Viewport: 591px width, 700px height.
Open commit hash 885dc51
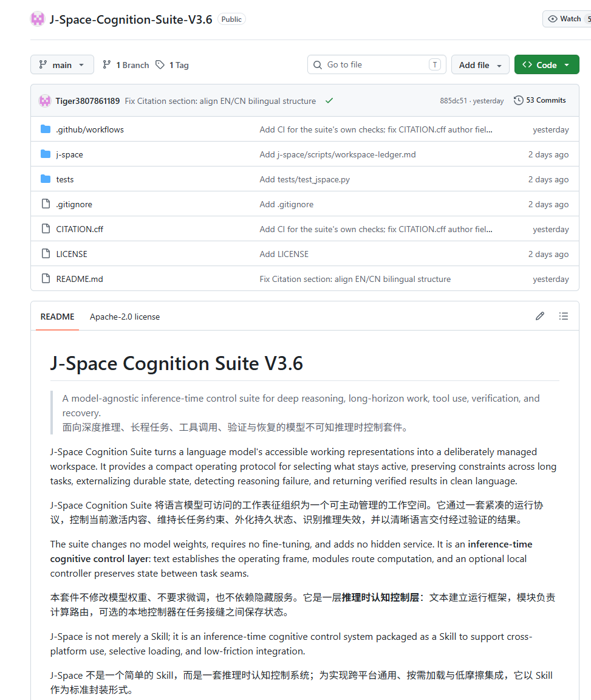(x=453, y=101)
